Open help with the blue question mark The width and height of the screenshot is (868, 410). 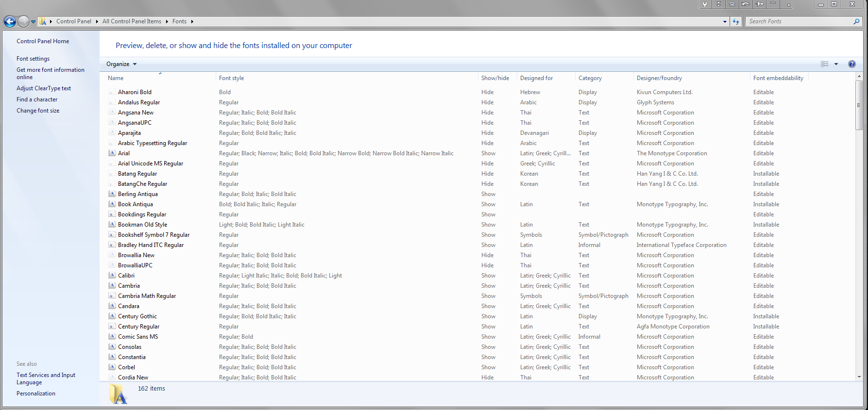coord(851,64)
